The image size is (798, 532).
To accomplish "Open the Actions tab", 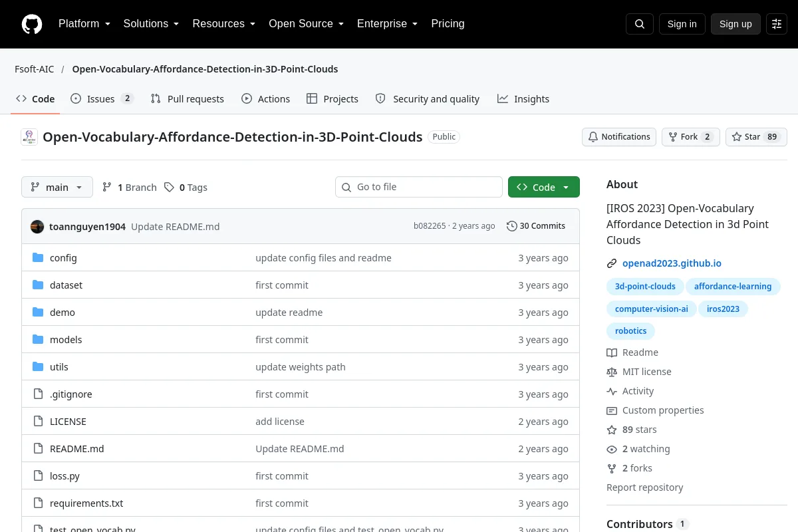I will point(265,99).
